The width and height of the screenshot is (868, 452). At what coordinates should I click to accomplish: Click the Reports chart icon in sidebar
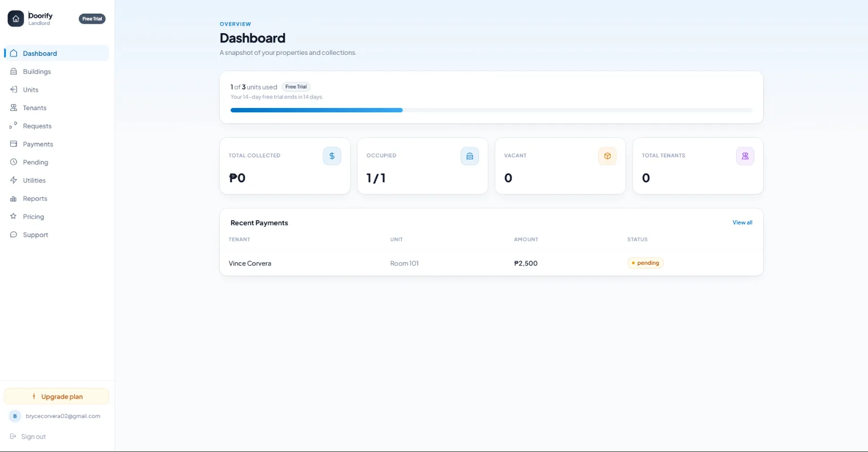[14, 199]
